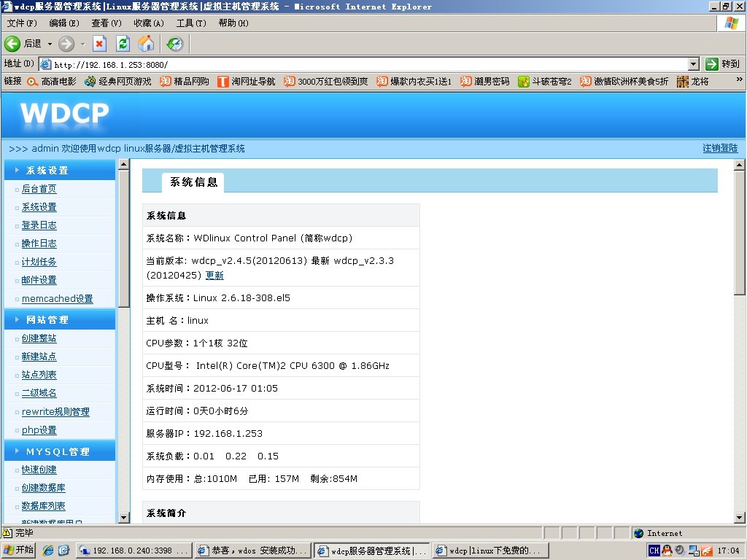
Task: Click the green Go arrow button
Action: 712,64
